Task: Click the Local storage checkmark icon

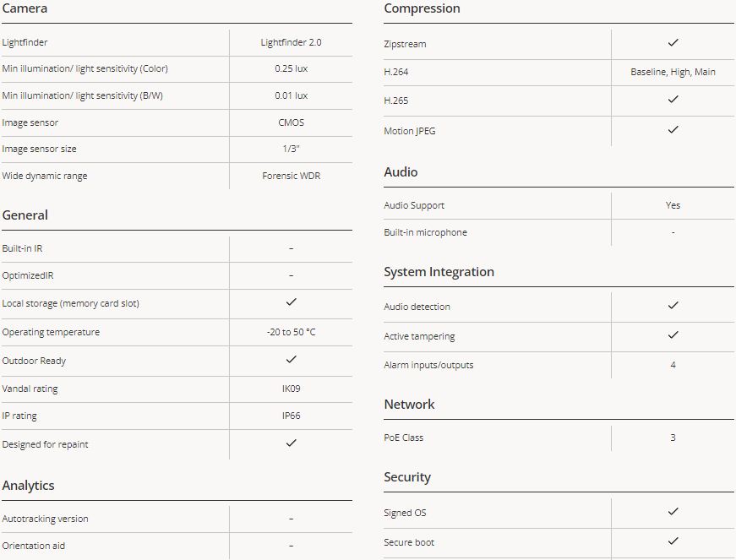Action: [291, 302]
